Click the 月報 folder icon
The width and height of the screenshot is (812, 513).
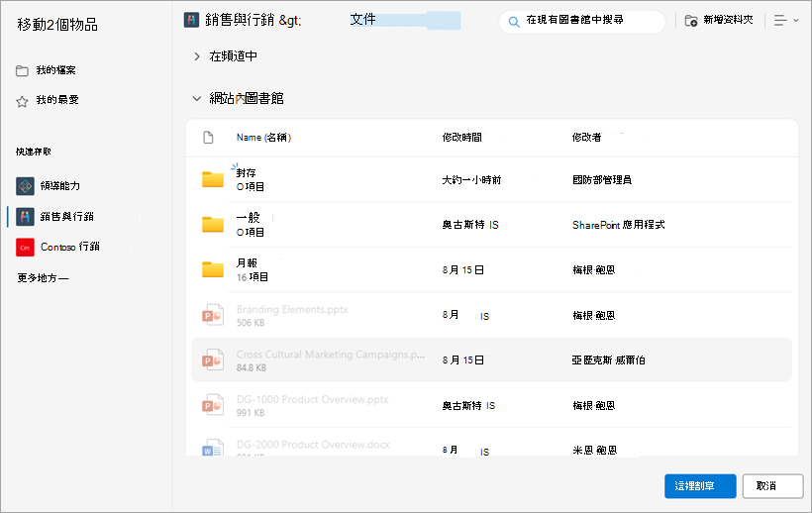coord(212,269)
